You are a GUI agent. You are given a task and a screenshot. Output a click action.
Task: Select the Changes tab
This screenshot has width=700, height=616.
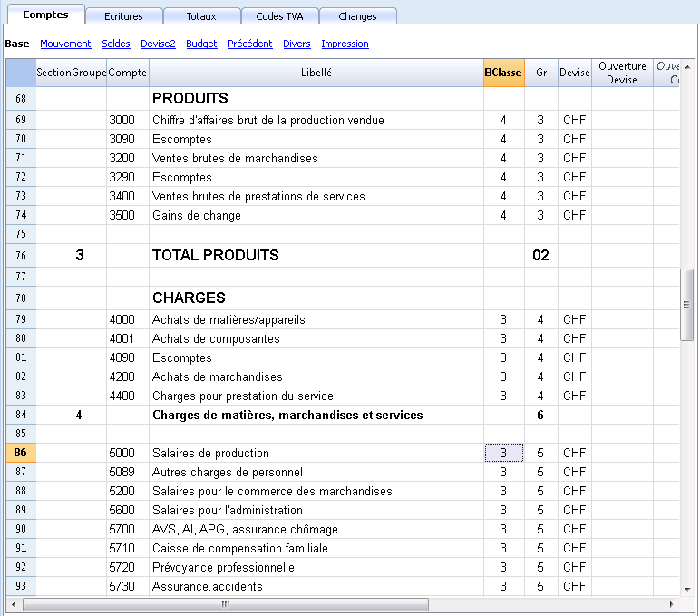[357, 16]
